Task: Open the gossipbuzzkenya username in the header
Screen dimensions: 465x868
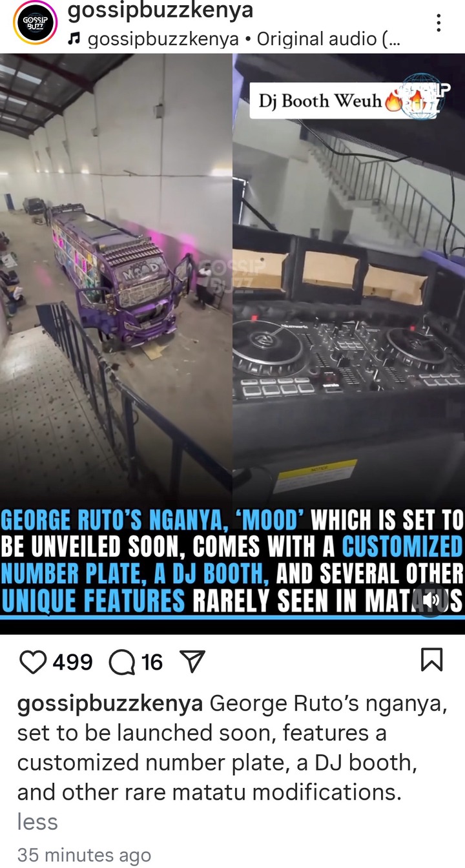Action: (161, 11)
